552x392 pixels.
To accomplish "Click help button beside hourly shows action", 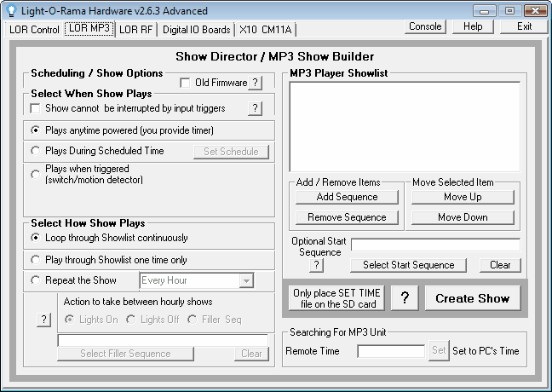I will point(43,319).
